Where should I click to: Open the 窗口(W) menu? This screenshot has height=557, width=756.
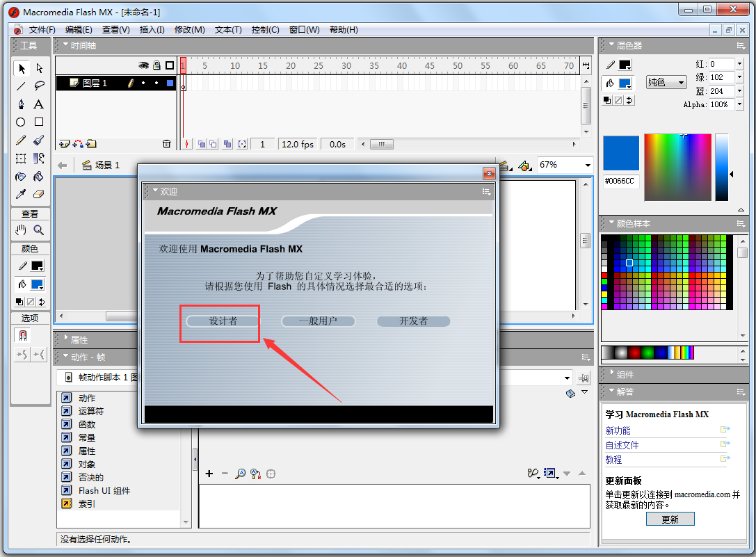coord(304,30)
